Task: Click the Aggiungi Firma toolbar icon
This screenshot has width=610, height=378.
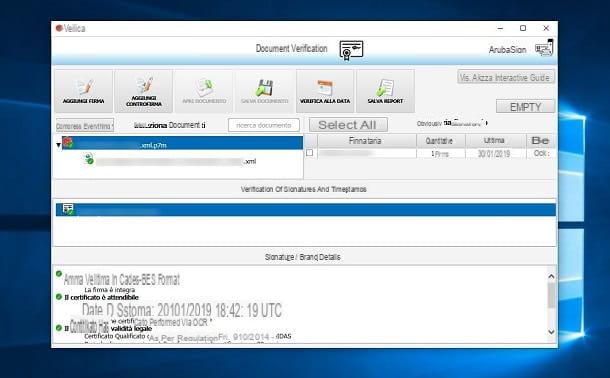Action: pyautogui.click(x=84, y=87)
